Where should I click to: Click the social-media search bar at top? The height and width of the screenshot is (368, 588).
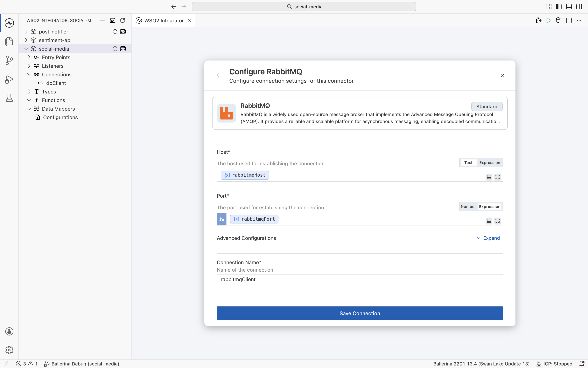point(304,7)
